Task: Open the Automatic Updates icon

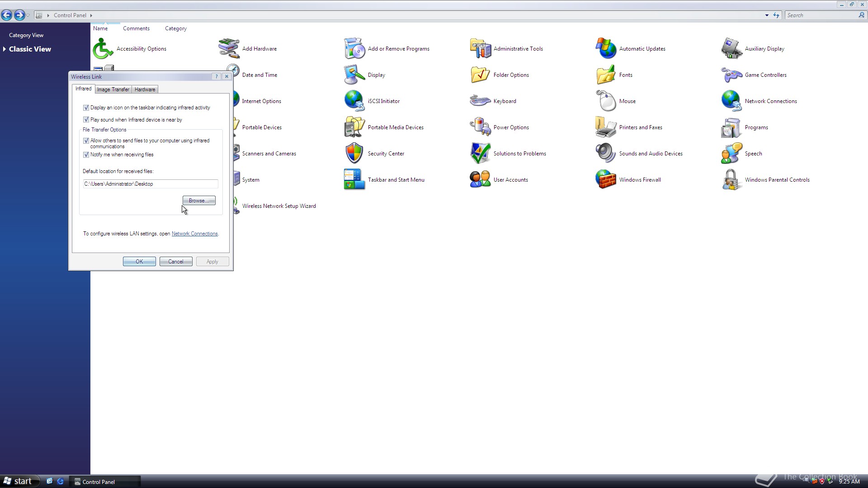Action: pos(606,49)
